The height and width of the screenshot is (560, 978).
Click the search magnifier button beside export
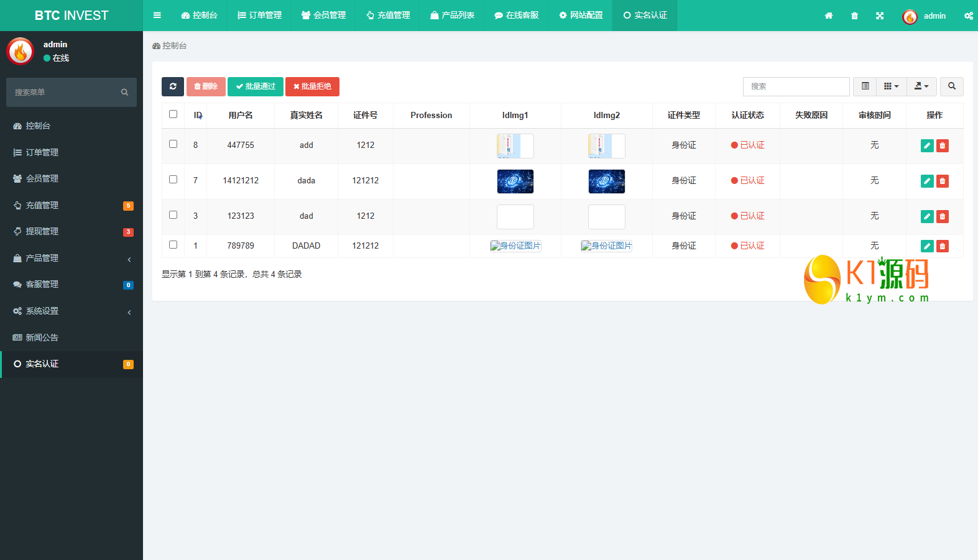952,86
